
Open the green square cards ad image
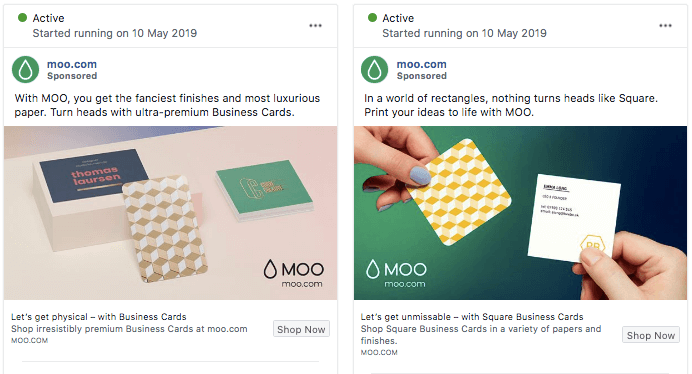(x=520, y=213)
